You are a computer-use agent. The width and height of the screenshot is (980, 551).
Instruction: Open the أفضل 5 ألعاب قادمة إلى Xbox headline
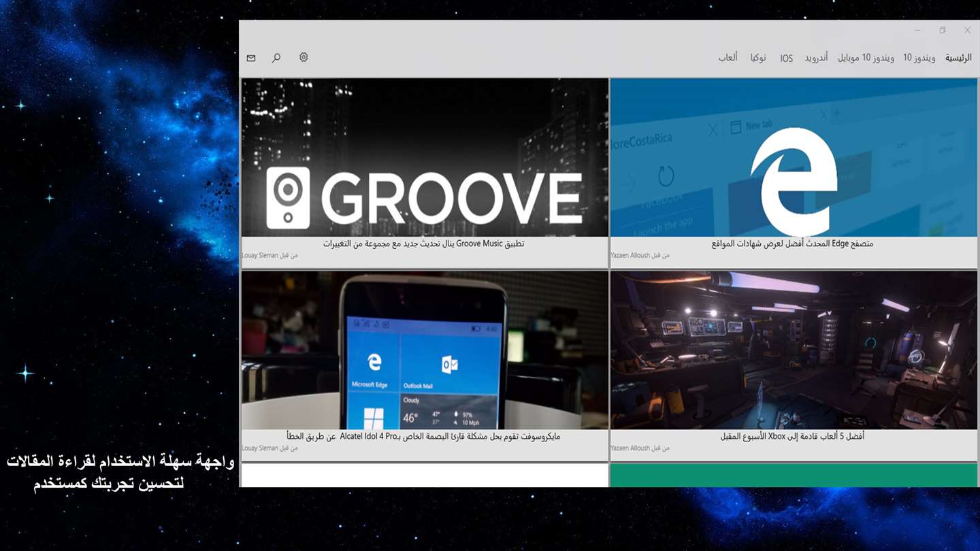(792, 436)
